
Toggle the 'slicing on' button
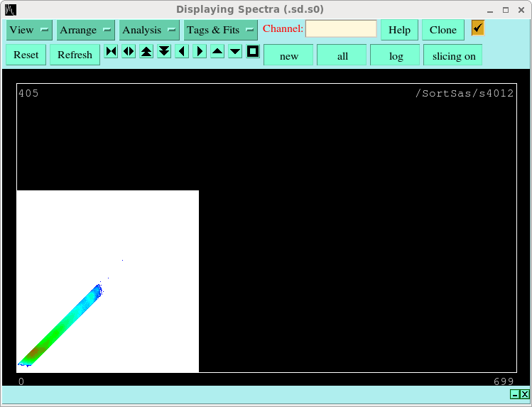click(453, 55)
